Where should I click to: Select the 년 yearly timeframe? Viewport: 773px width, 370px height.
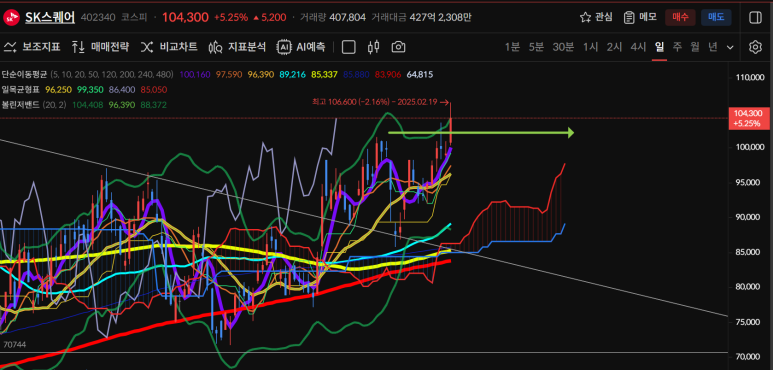click(x=713, y=47)
